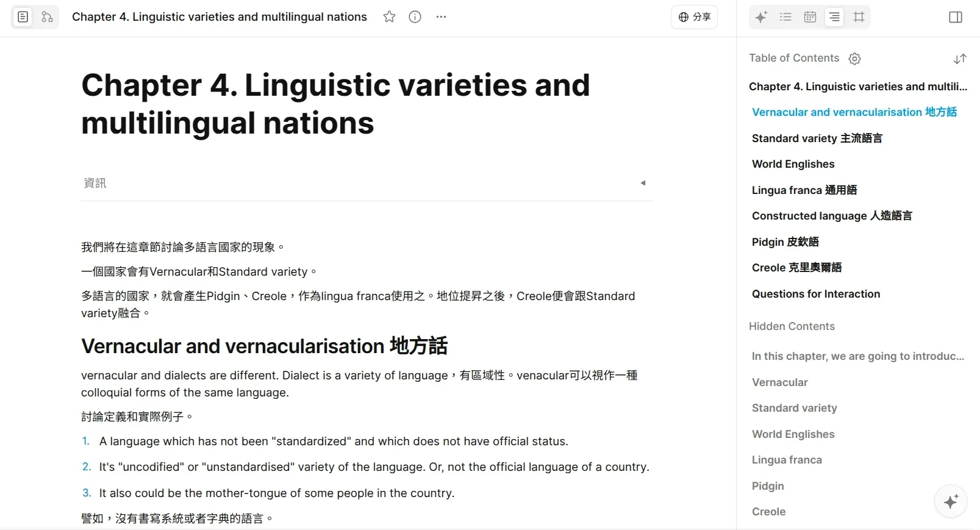The width and height of the screenshot is (980, 530).
Task: Click the star icon to favorite the page
Action: 389,17
